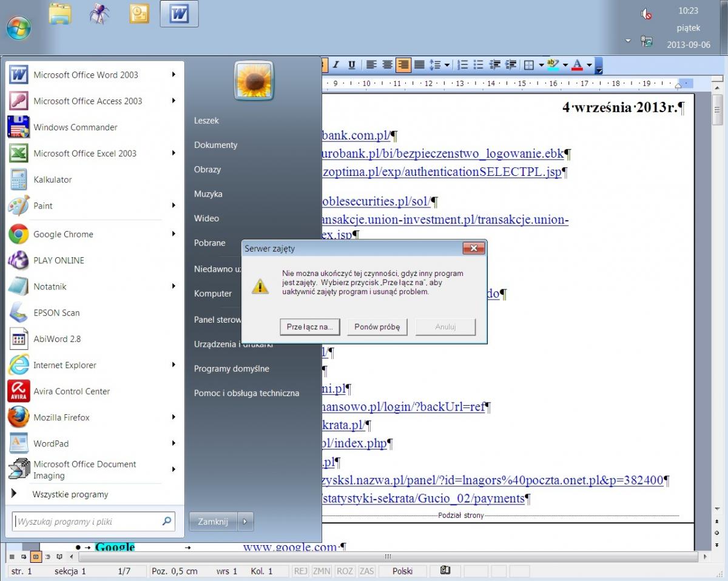This screenshot has height=581, width=728.
Task: Click the line spacing icon
Action: [x=435, y=64]
